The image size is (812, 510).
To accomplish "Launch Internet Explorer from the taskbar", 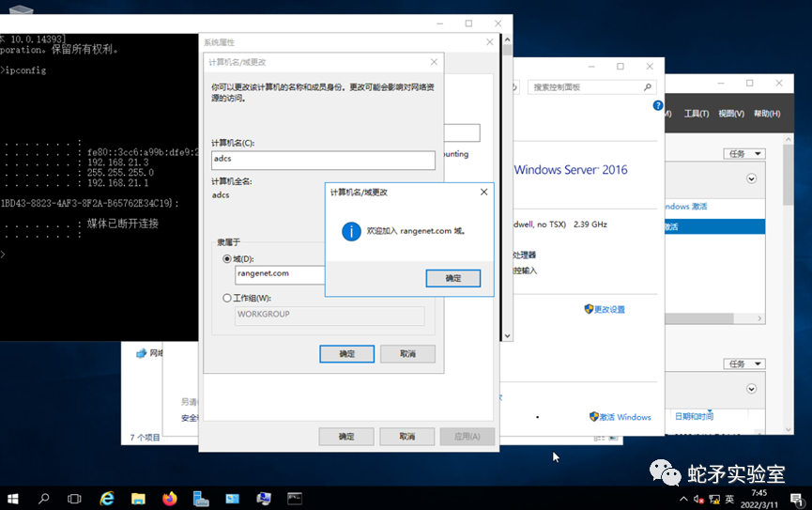I will (107, 499).
